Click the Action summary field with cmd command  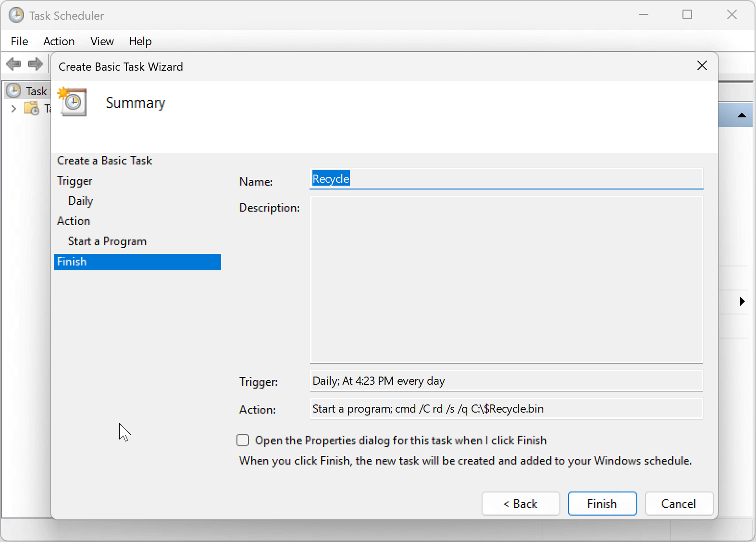click(506, 409)
